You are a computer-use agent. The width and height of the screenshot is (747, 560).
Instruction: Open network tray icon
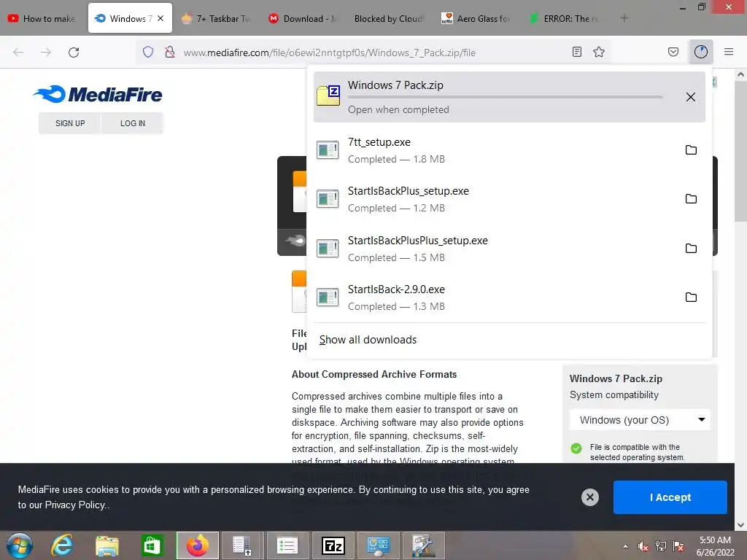661,546
